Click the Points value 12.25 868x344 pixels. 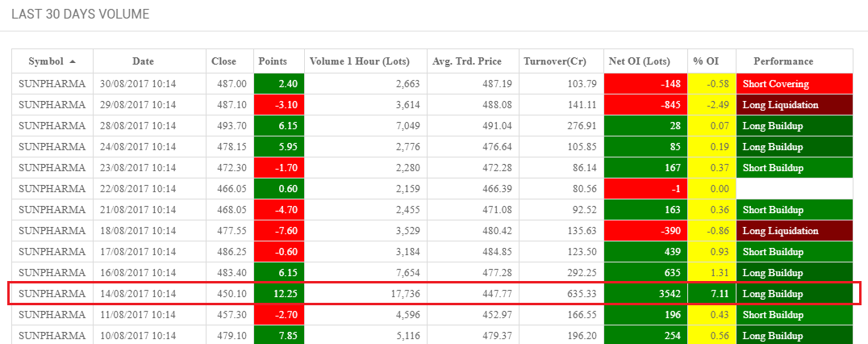coord(286,294)
